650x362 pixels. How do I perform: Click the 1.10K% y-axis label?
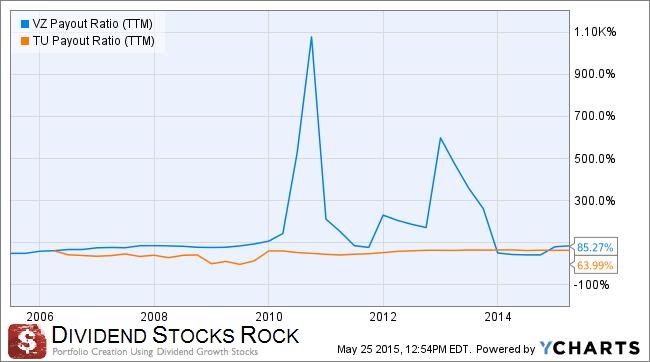[595, 32]
